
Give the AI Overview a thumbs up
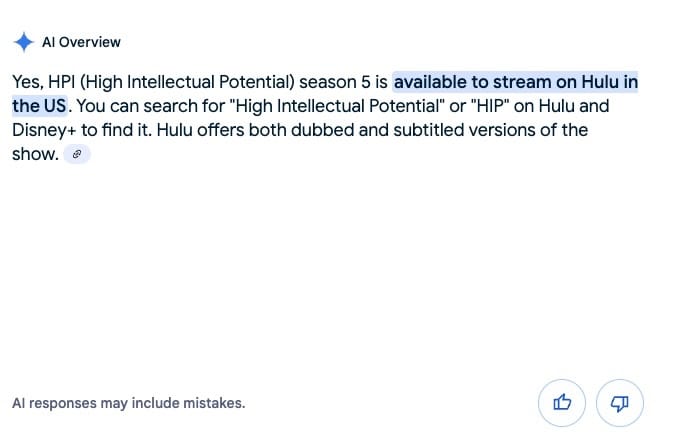(561, 403)
